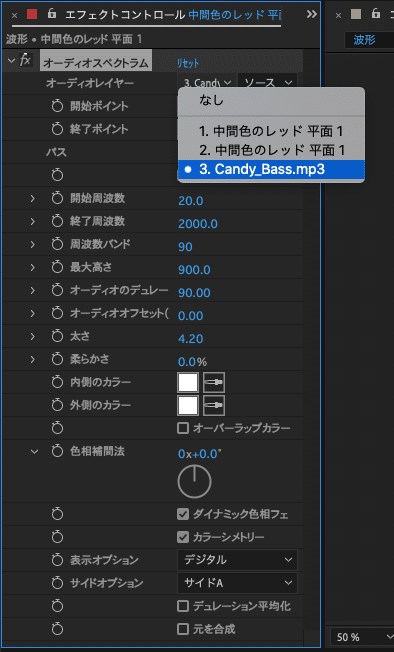Image resolution: width=394 pixels, height=652 pixels.
Task: Close the tab in the right-hand panel
Action: (x=338, y=15)
